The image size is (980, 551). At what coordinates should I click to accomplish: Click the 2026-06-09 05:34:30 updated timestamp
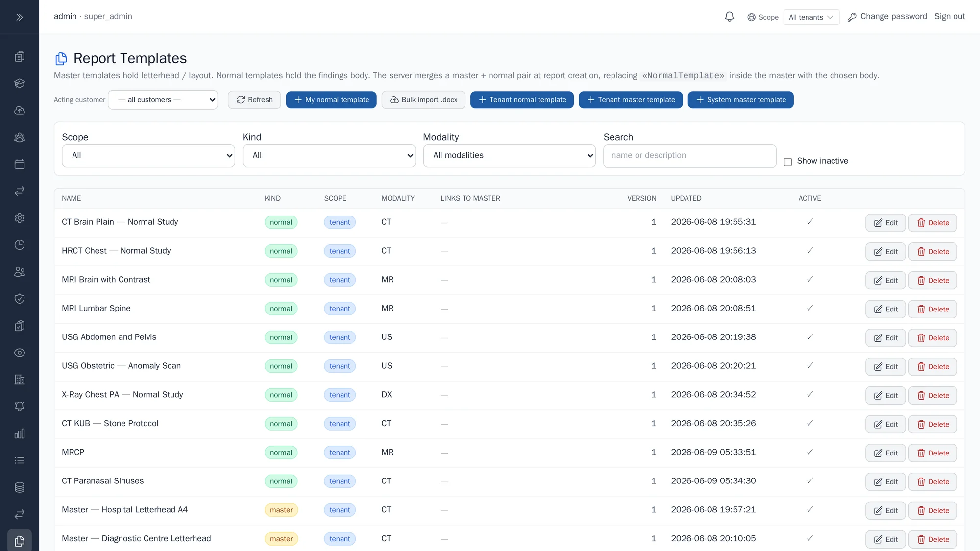coord(713,481)
